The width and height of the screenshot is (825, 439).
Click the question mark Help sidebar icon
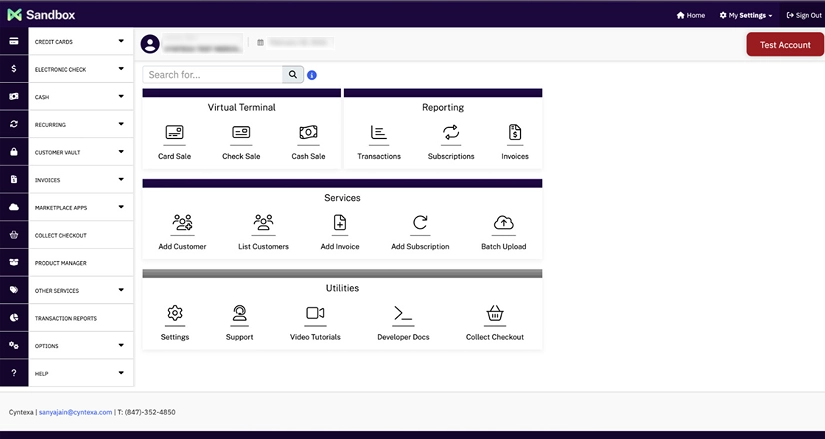click(14, 373)
